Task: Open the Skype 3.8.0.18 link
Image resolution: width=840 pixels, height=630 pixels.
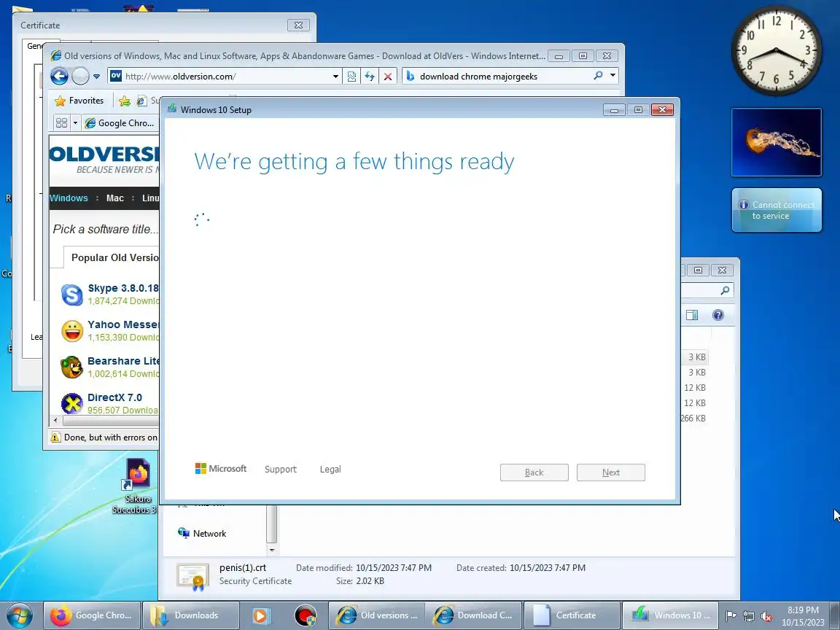Action: click(x=123, y=288)
